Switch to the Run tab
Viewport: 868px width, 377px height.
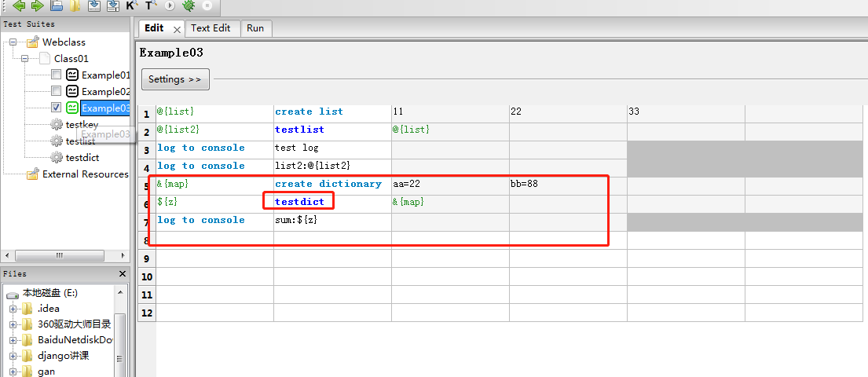coord(255,28)
